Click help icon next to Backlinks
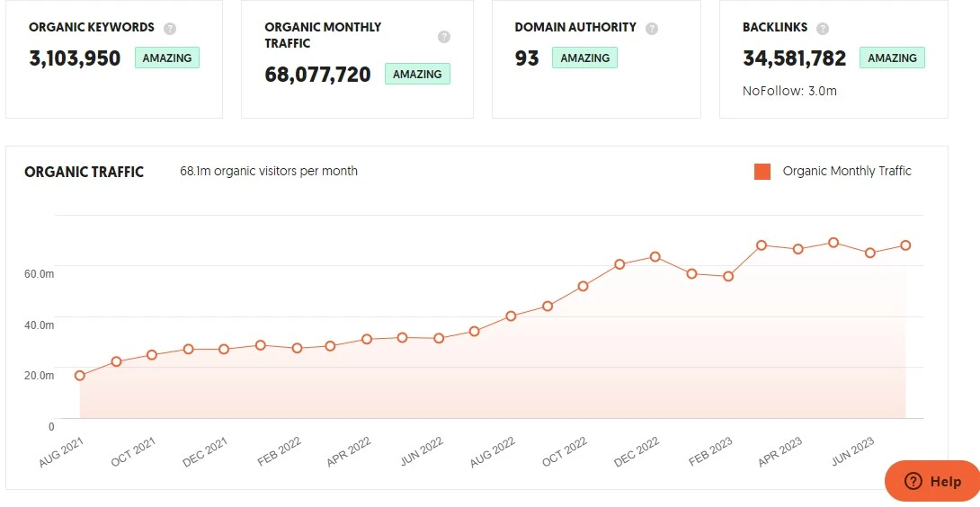980x507 pixels. coord(823,28)
